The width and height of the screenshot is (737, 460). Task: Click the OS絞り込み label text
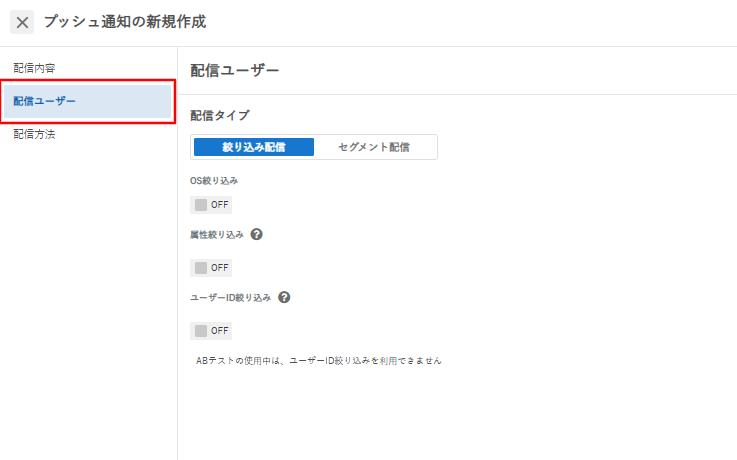[x=214, y=181]
